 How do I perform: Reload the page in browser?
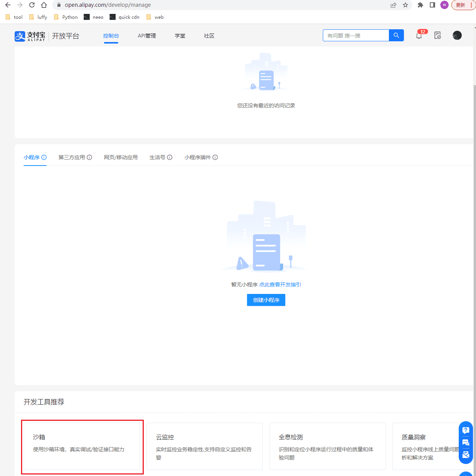pyautogui.click(x=32, y=5)
